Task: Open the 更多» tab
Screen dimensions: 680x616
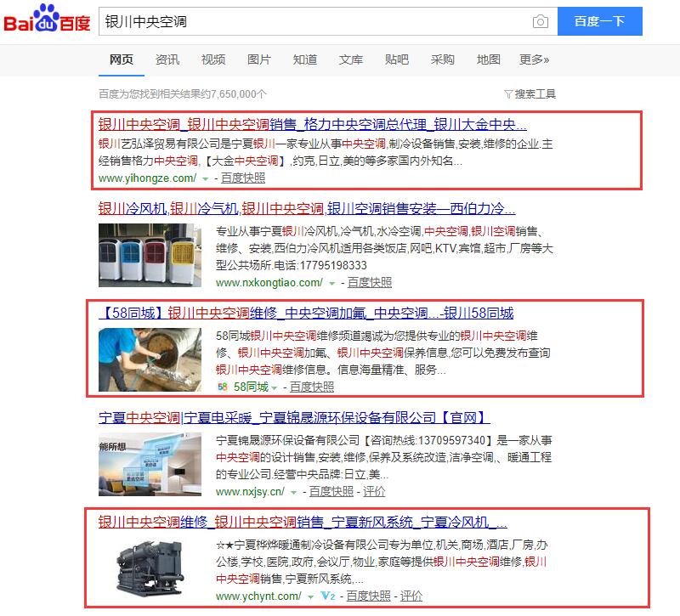Action: click(535, 59)
